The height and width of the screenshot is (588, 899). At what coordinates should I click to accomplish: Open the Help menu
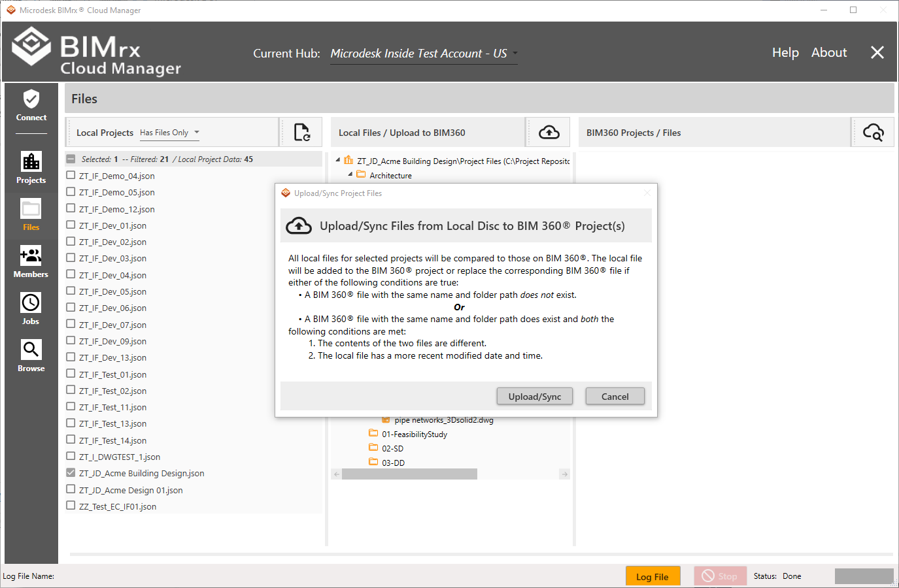point(785,53)
